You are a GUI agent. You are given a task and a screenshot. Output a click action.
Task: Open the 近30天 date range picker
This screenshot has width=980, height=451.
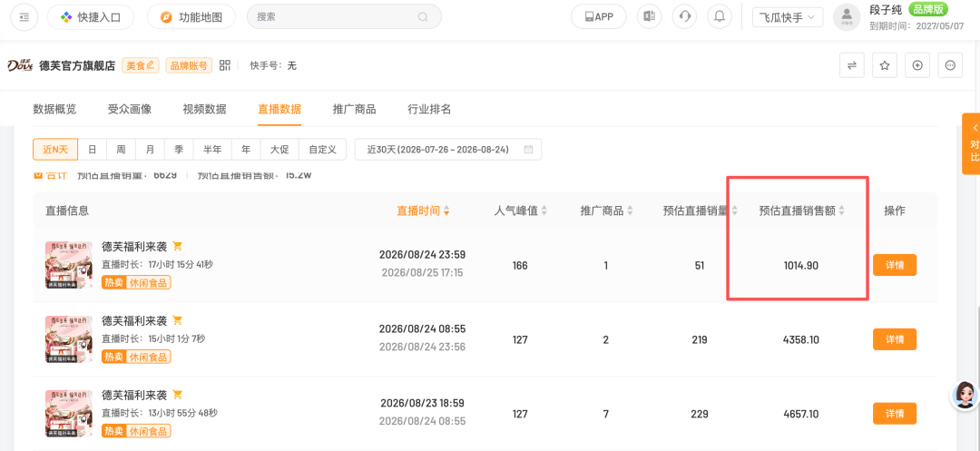click(448, 150)
